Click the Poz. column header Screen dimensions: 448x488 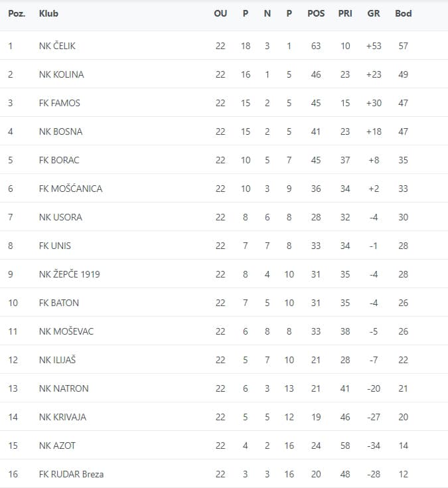(17, 13)
